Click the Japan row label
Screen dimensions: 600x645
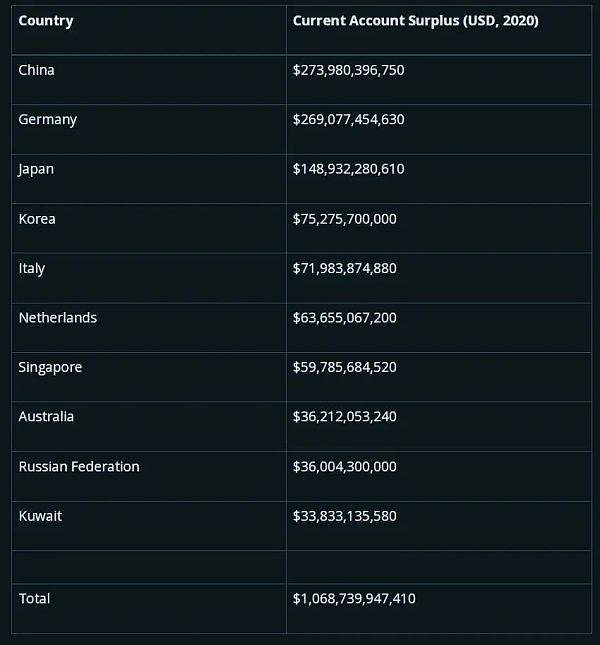tap(36, 169)
